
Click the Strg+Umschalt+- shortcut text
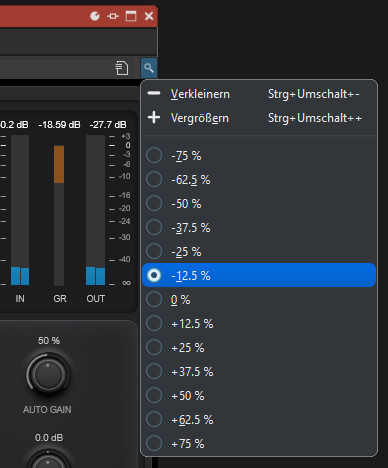(x=314, y=94)
